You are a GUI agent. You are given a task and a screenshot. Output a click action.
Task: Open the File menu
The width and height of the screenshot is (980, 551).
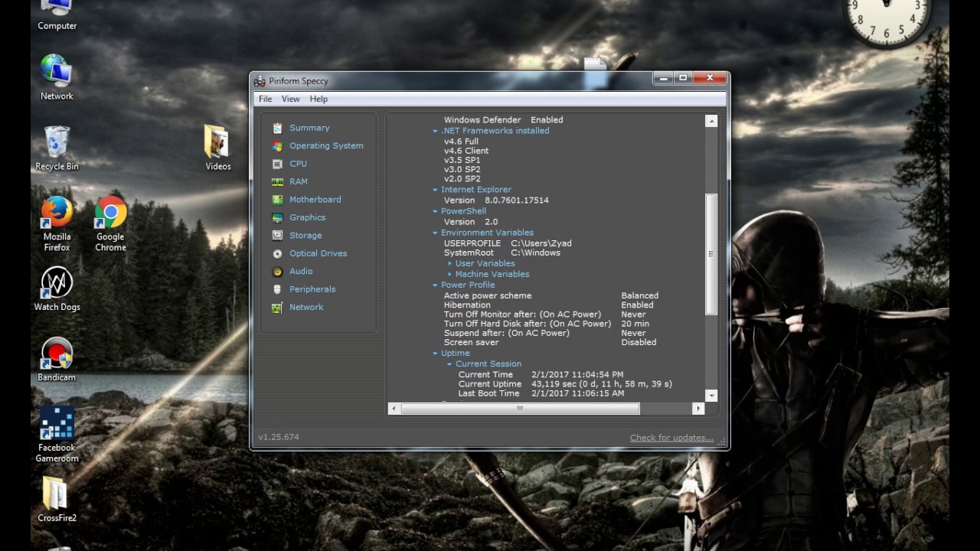coord(265,99)
